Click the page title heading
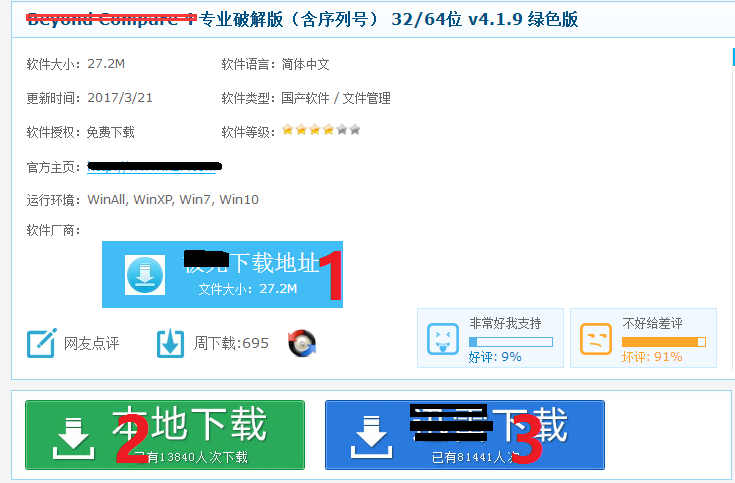 coord(302,19)
